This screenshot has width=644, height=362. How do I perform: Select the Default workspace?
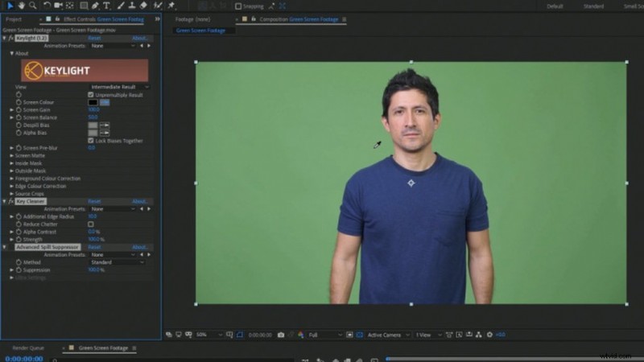(x=555, y=6)
